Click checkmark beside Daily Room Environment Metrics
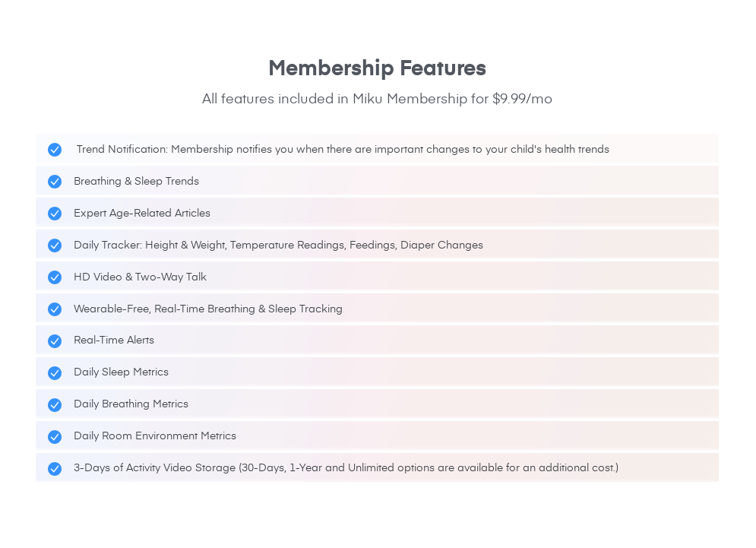 pos(55,436)
